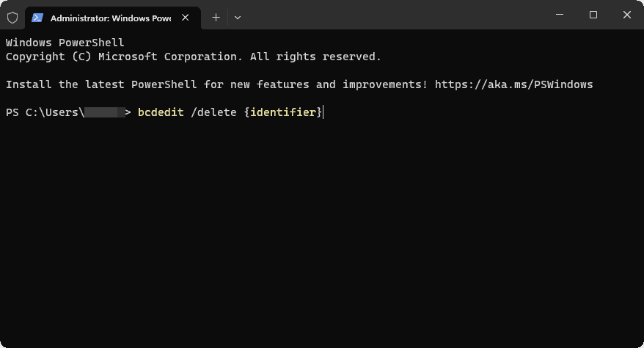Image resolution: width=644 pixels, height=348 pixels.
Task: Select the Administrator: Windows PowerShell tab
Action: click(113, 18)
